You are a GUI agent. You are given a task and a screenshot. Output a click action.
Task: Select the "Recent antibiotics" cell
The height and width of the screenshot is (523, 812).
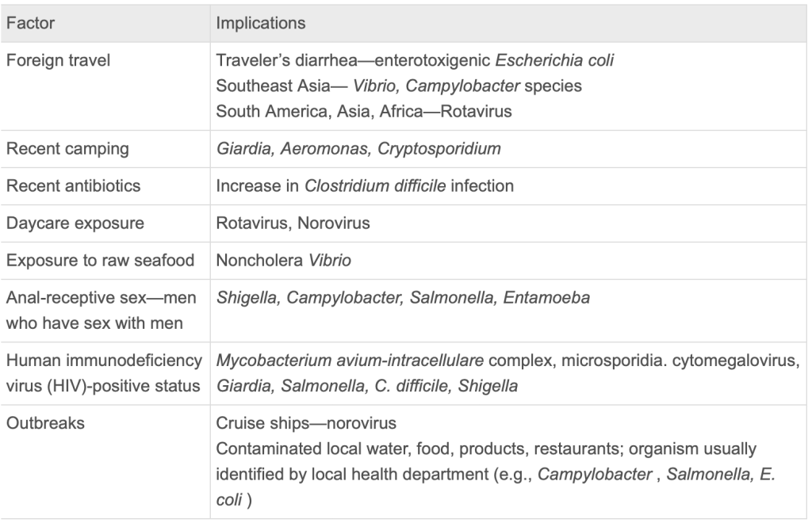(x=73, y=186)
